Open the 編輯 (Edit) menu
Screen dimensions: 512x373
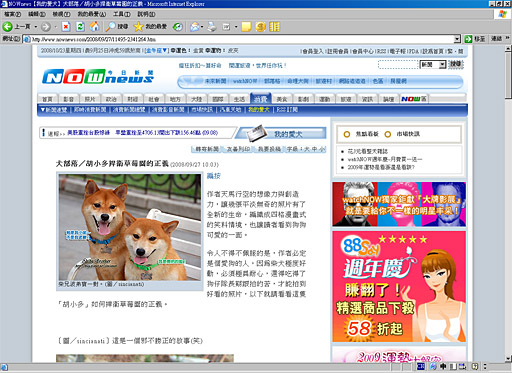[x=37, y=14]
